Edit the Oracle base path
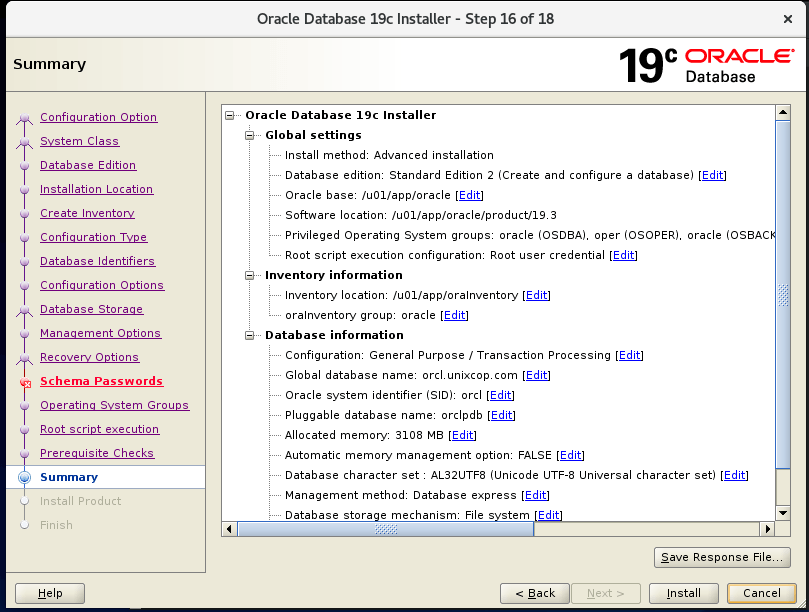809x612 pixels. [x=470, y=196]
